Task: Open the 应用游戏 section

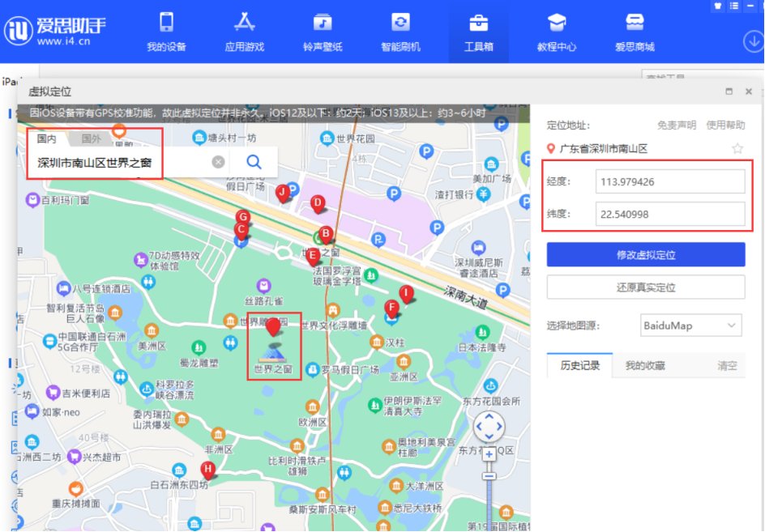Action: [x=245, y=32]
